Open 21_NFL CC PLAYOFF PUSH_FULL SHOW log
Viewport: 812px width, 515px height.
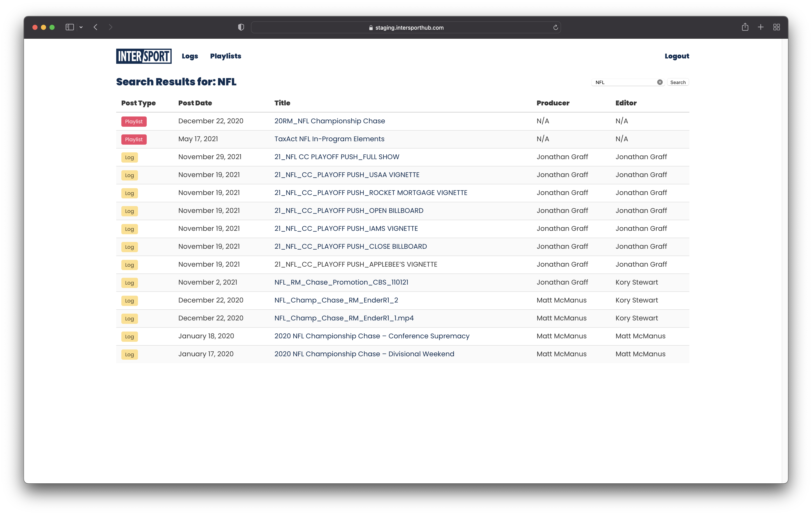(336, 157)
